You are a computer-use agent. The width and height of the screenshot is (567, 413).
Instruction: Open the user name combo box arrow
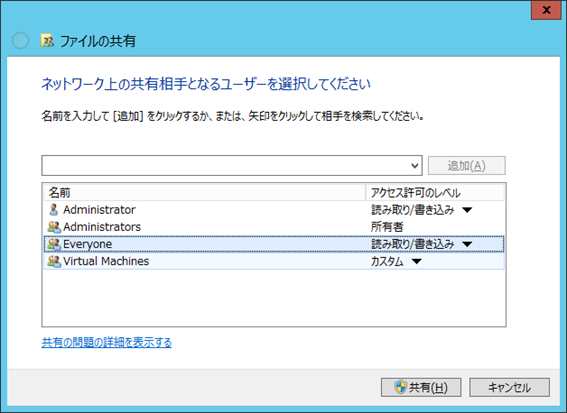click(x=415, y=166)
